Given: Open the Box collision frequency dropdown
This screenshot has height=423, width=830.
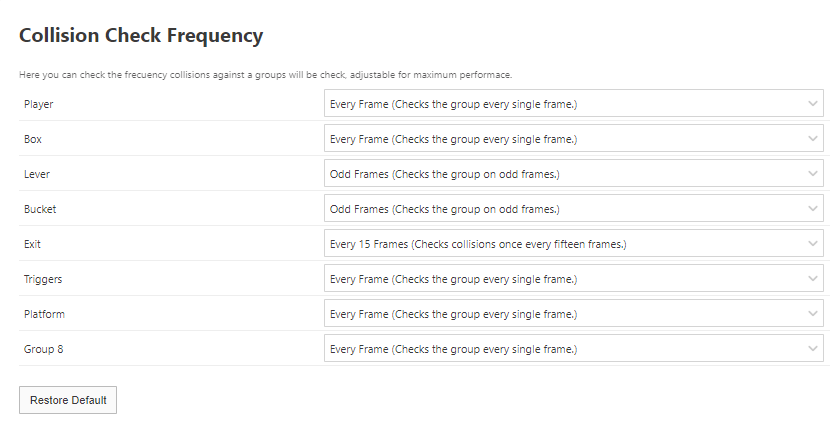Looking at the screenshot, I should pos(573,139).
